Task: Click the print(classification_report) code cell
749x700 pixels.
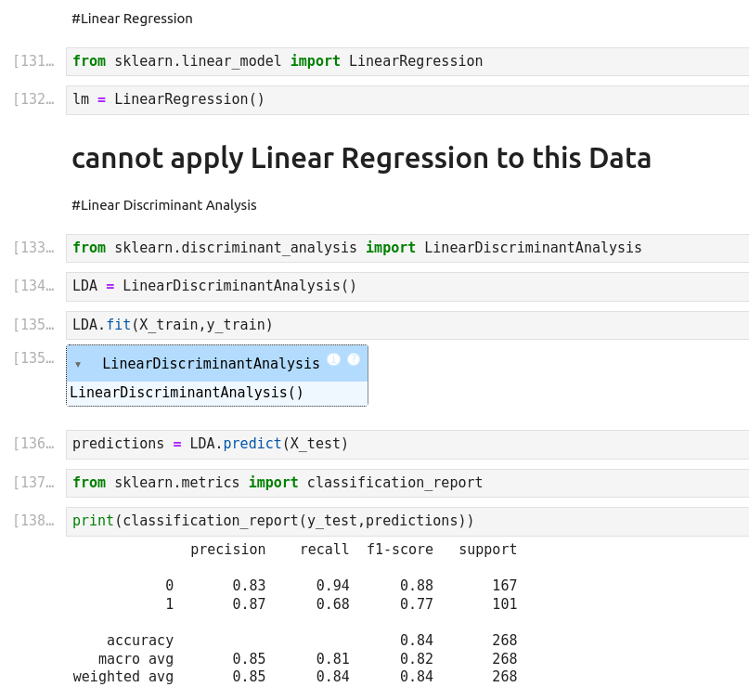Action: pos(407,521)
